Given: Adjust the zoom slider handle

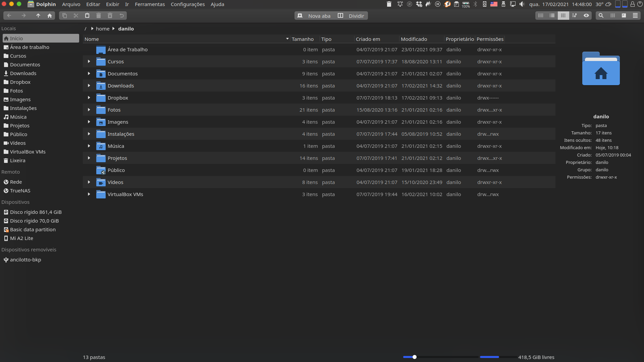Looking at the screenshot, I should 415,357.
